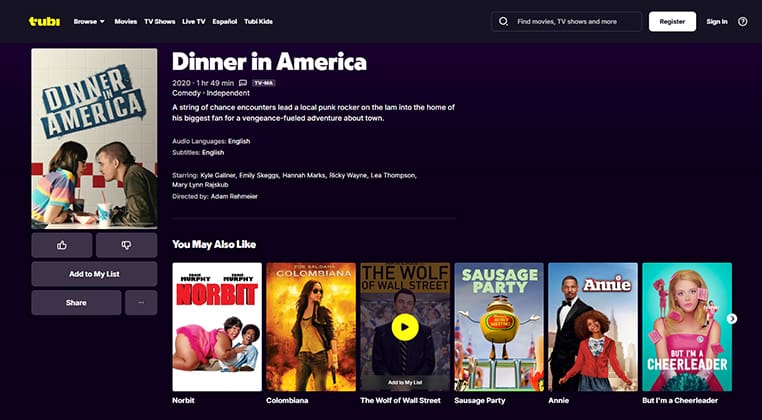Click the Dinner in America title heading
762x420 pixels.
tap(269, 62)
